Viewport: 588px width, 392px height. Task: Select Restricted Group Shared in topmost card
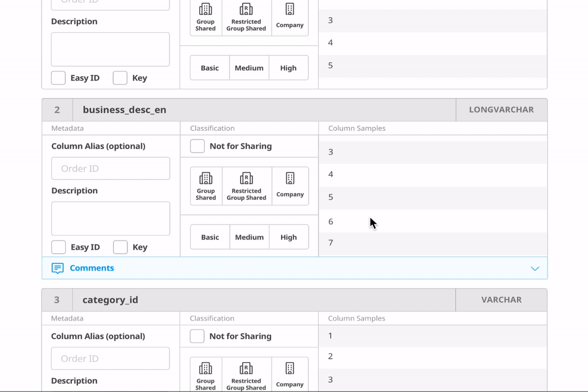pyautogui.click(x=247, y=17)
